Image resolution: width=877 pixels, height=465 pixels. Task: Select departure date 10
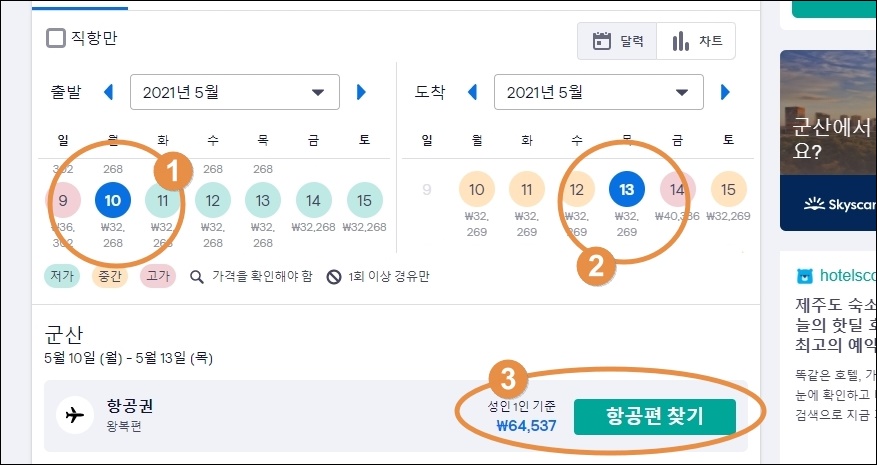pos(113,200)
